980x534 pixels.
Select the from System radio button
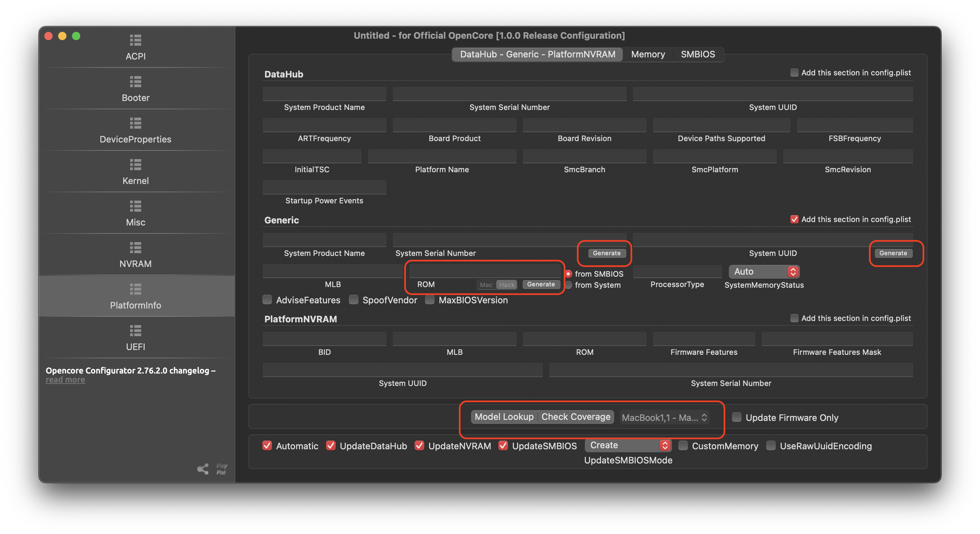[569, 285]
